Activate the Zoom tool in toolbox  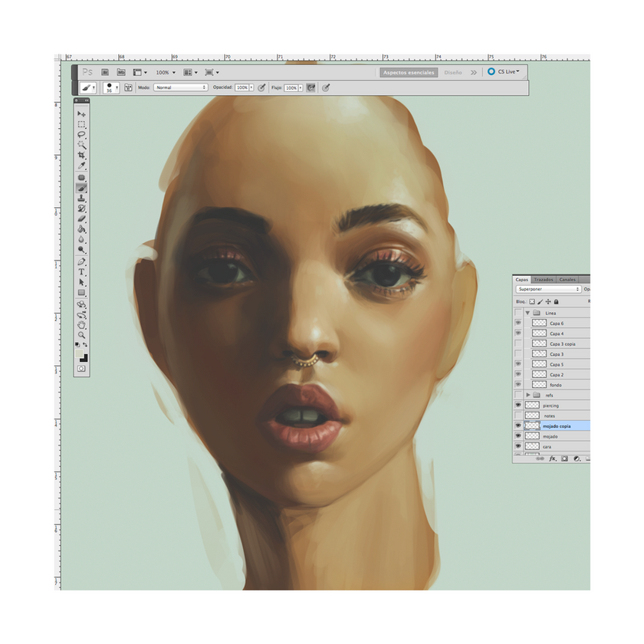pyautogui.click(x=81, y=335)
